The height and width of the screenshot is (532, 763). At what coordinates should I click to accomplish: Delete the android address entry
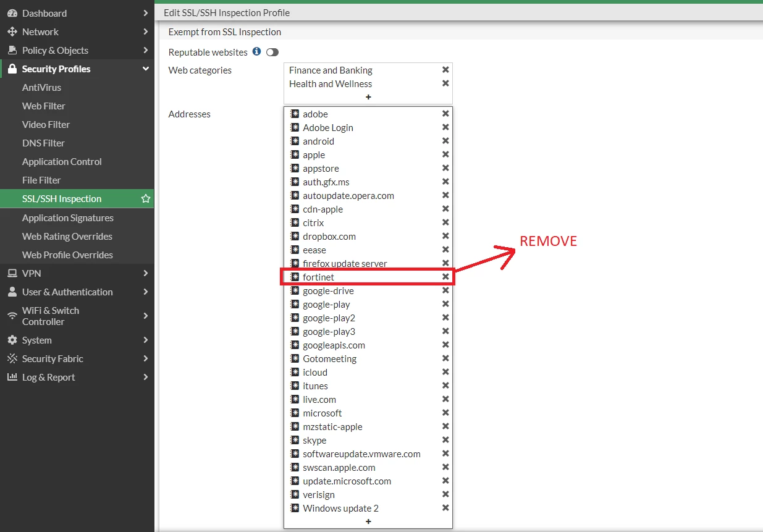(445, 141)
